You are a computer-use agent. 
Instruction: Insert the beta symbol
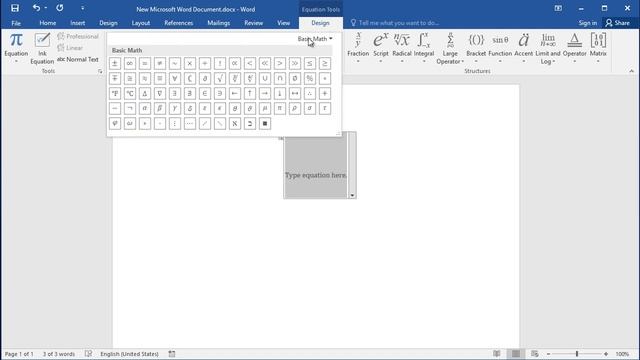pos(160,109)
